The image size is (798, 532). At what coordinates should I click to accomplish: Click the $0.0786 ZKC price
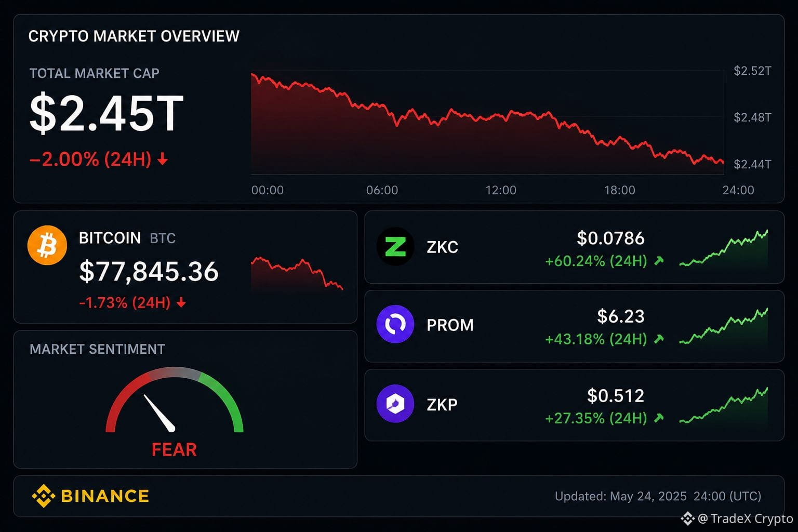tap(610, 238)
